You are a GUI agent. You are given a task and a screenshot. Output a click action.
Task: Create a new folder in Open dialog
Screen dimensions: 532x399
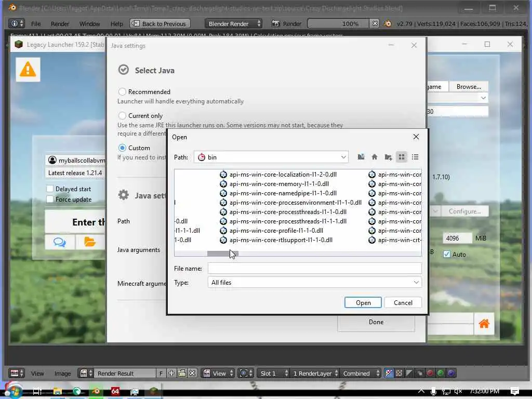(388, 157)
